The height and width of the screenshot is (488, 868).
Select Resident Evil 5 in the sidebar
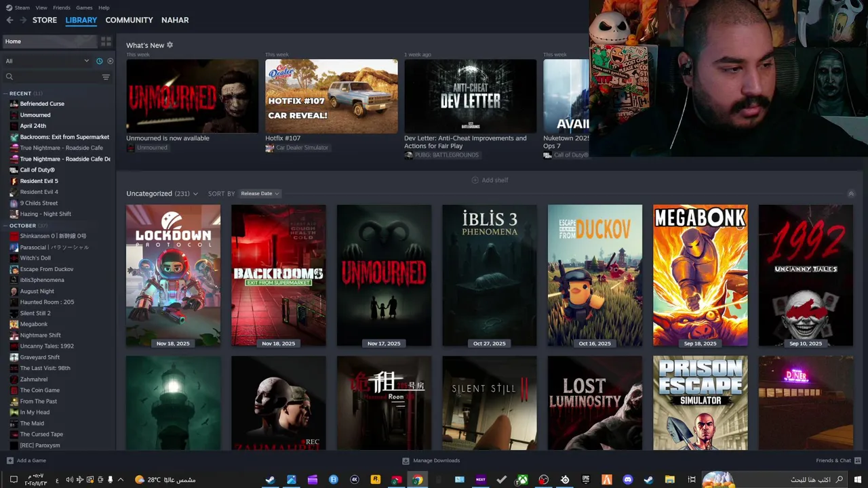click(x=39, y=181)
